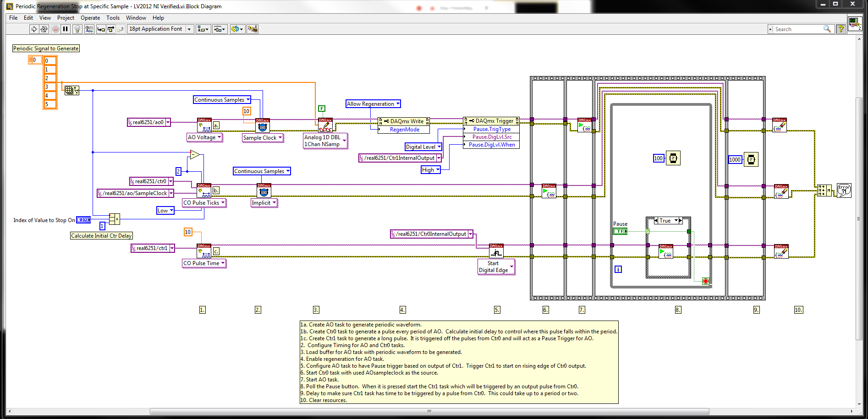Open the Start Digital Edge selector

pos(496,267)
